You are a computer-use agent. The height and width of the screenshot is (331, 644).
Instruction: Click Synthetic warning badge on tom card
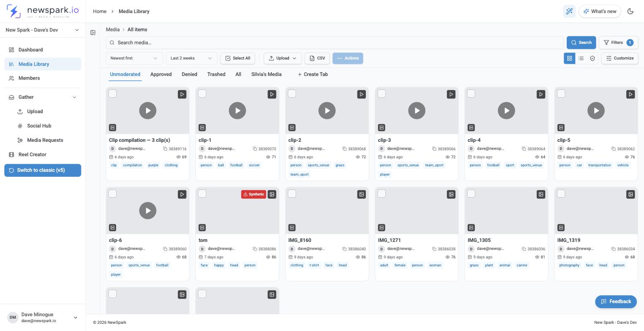254,194
